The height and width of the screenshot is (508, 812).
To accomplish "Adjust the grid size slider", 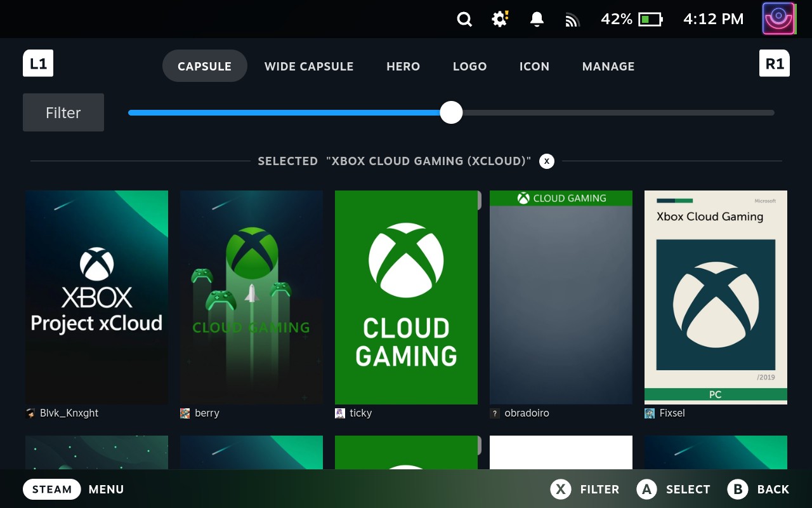I will [x=451, y=112].
